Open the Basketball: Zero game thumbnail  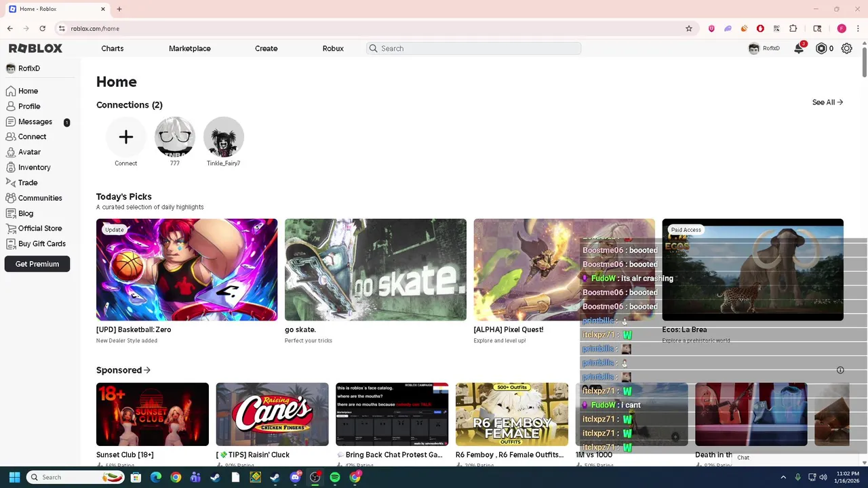tap(186, 269)
